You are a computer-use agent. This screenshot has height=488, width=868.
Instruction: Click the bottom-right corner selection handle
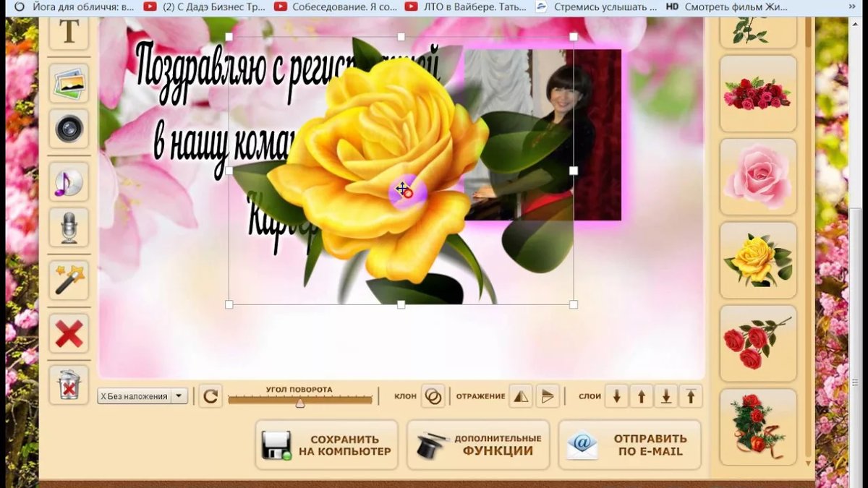tap(574, 304)
